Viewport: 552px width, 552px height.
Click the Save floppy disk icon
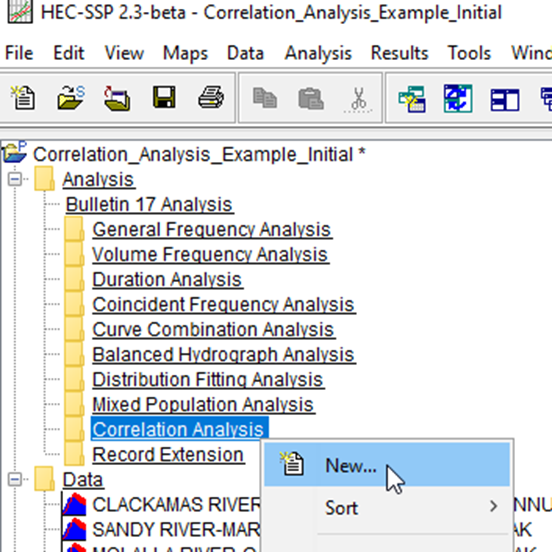click(x=164, y=97)
